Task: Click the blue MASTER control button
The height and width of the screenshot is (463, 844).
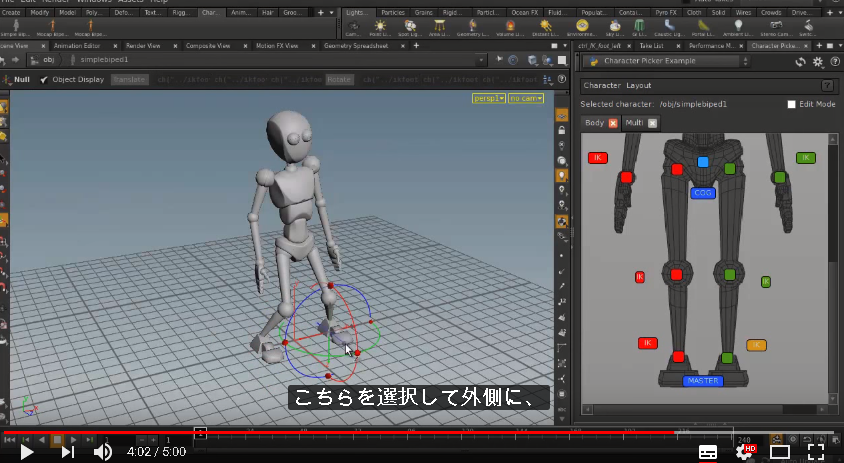Action: click(x=703, y=381)
